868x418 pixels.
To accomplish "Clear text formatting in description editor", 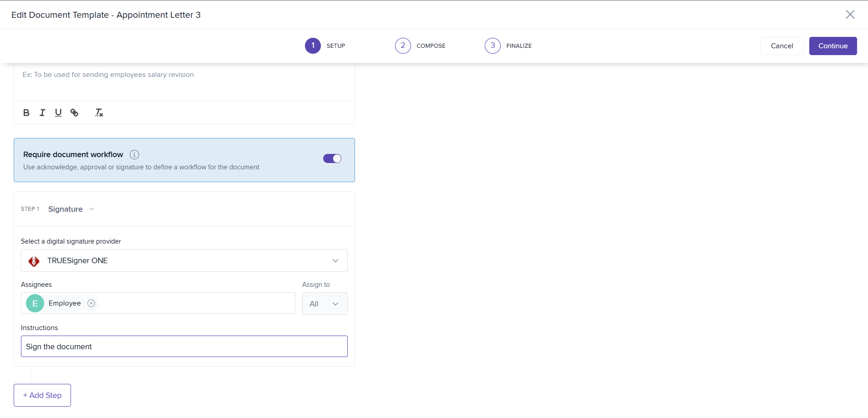I will click(99, 112).
